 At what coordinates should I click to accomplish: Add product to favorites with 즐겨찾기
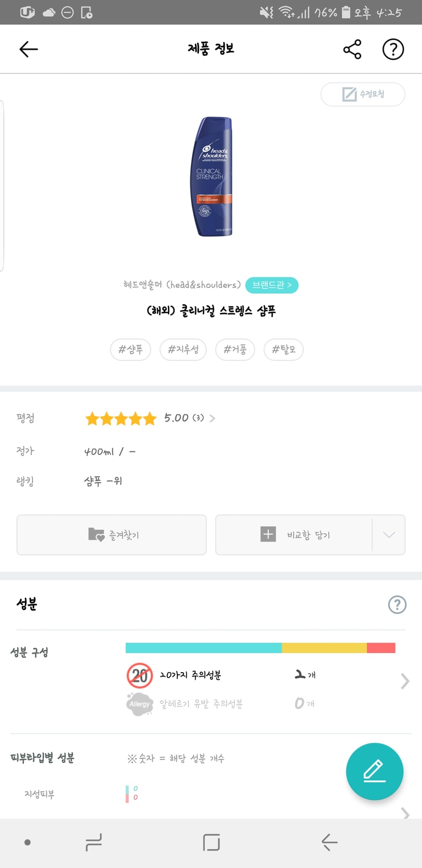click(x=112, y=535)
